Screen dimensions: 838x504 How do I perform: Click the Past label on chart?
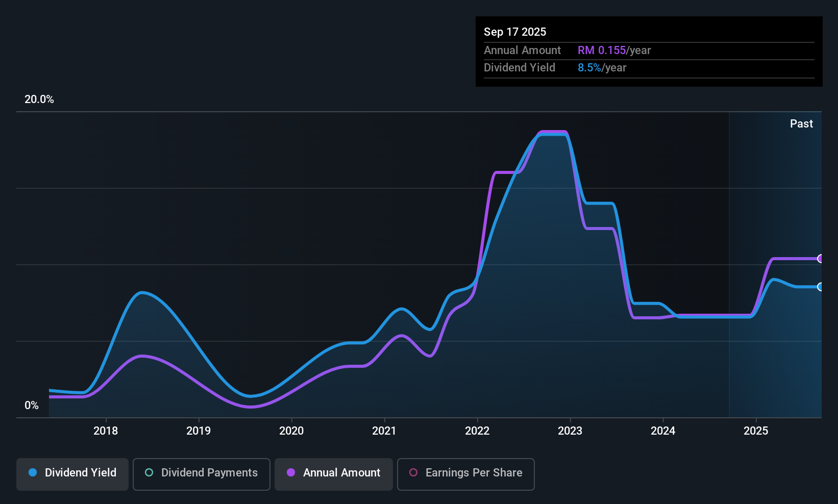tap(801, 124)
